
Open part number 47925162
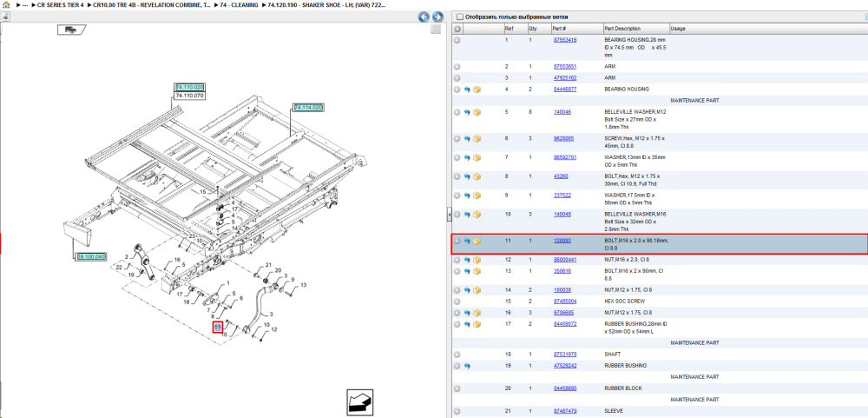[x=565, y=77]
